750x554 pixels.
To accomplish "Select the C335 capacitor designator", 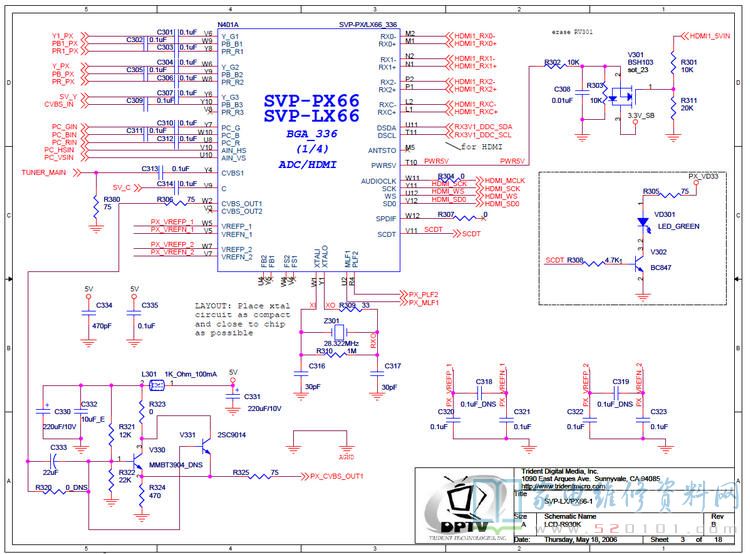I will 150,305.
